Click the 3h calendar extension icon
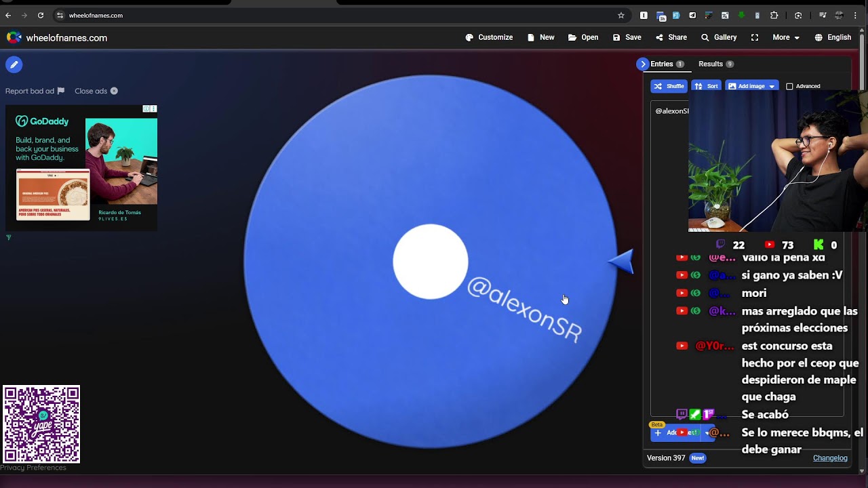 660,16
